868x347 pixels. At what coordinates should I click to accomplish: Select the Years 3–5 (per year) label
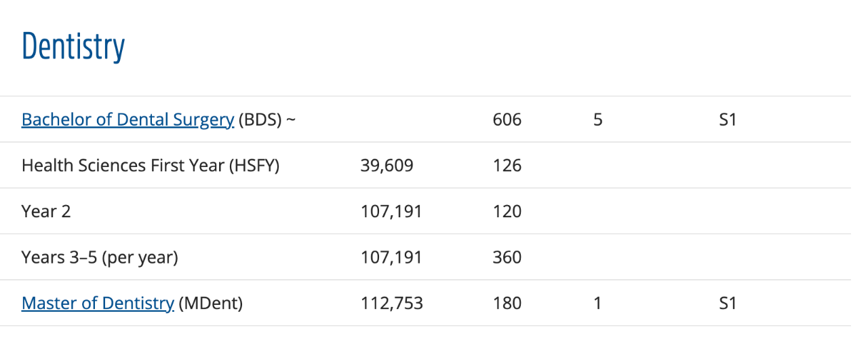pos(100,257)
